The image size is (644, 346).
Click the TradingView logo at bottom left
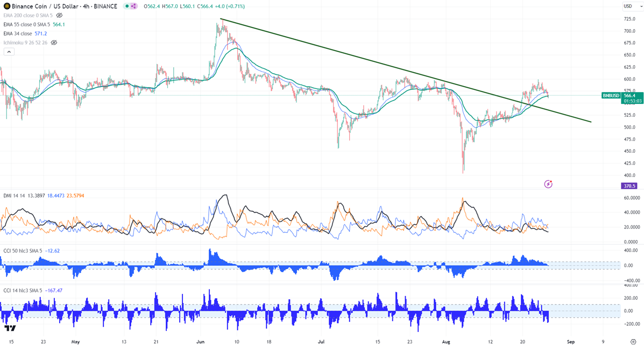click(10, 328)
